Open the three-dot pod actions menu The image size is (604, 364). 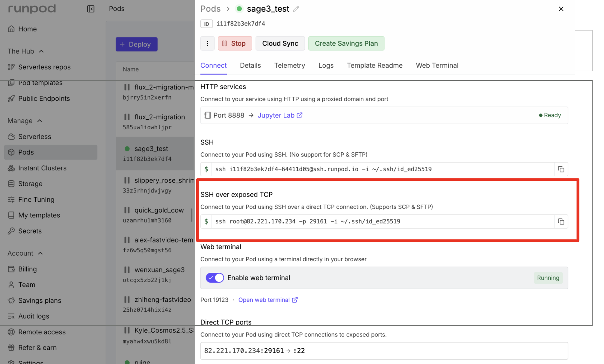[x=207, y=43]
